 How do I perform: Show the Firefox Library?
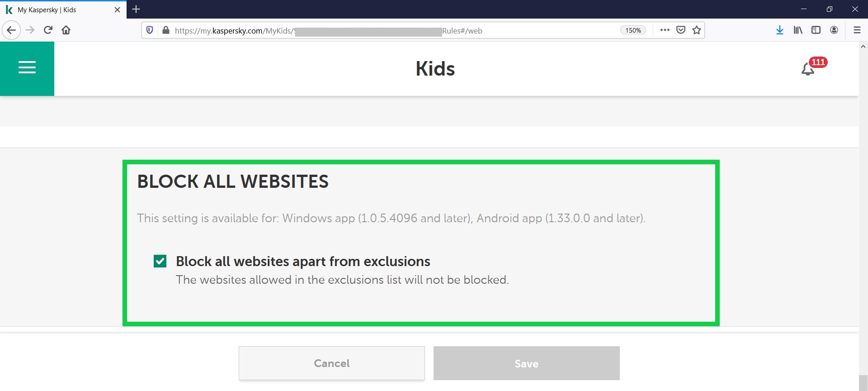[798, 30]
